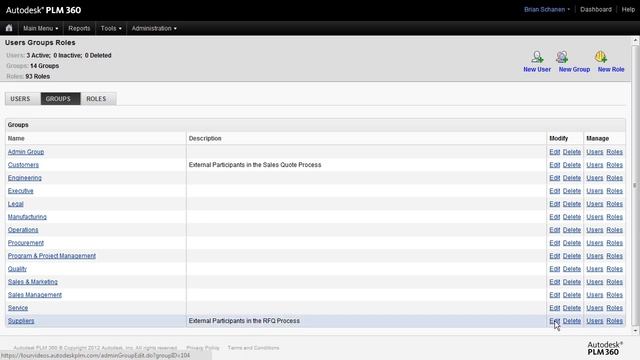Screen dimensions: 640x360
Task: Click the Home icon in navigation bar
Action: (9, 28)
